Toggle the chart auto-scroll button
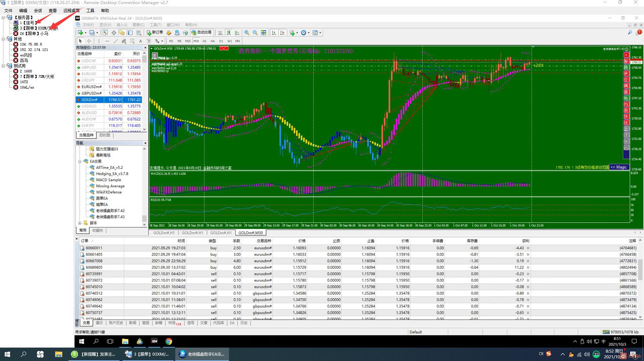This screenshot has width=644, height=361. [274, 33]
